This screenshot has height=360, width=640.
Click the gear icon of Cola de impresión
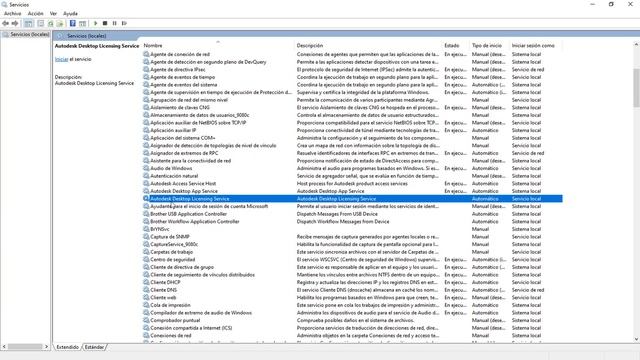pyautogui.click(x=146, y=305)
